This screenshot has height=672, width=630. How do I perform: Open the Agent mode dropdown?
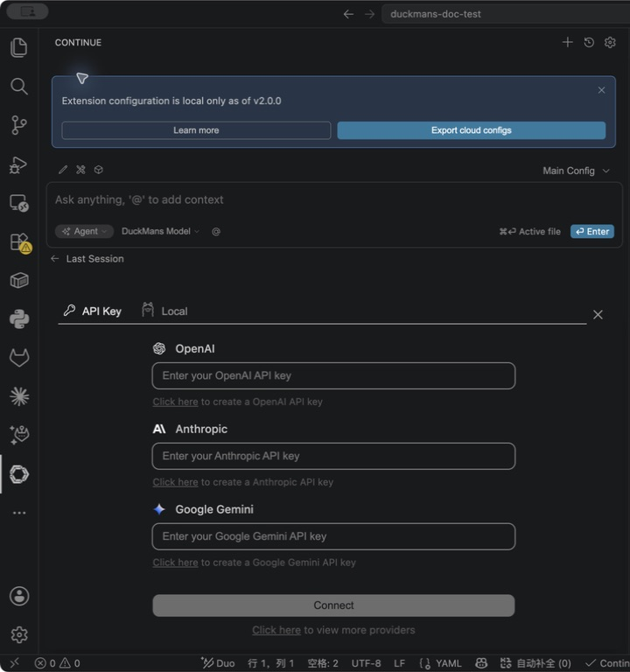(84, 231)
